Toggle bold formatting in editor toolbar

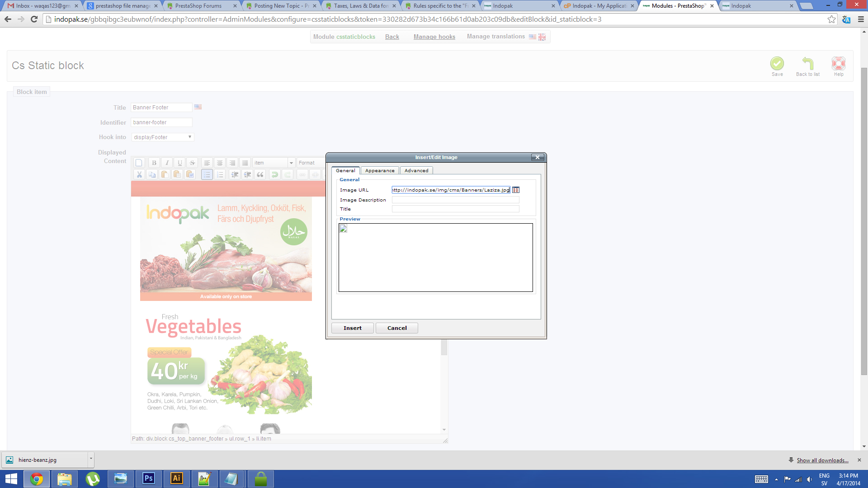(154, 163)
